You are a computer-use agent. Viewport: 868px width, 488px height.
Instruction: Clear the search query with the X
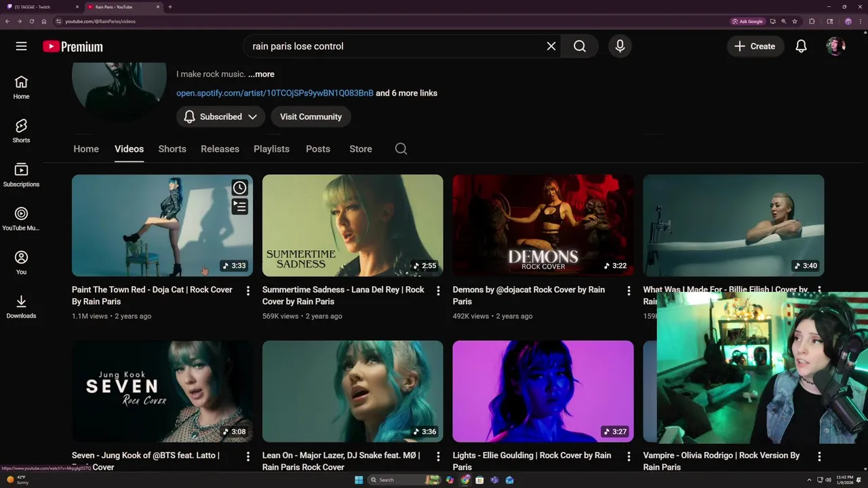pos(551,46)
